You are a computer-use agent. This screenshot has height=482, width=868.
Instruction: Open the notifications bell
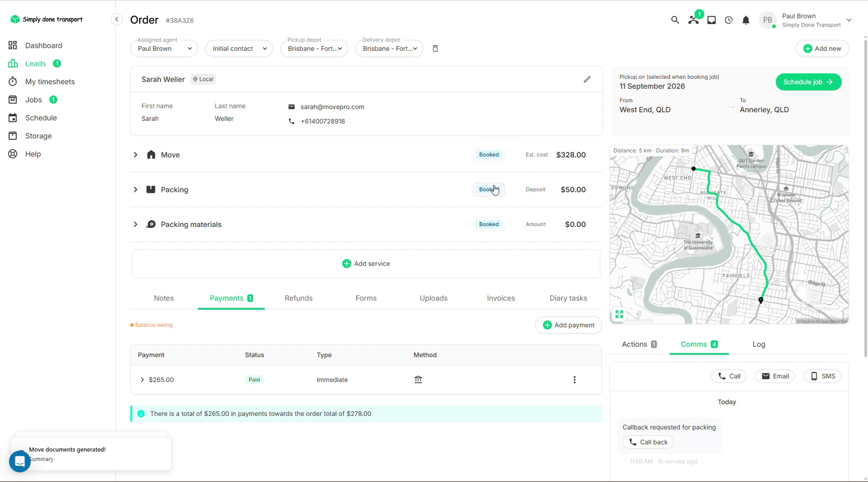click(x=746, y=20)
